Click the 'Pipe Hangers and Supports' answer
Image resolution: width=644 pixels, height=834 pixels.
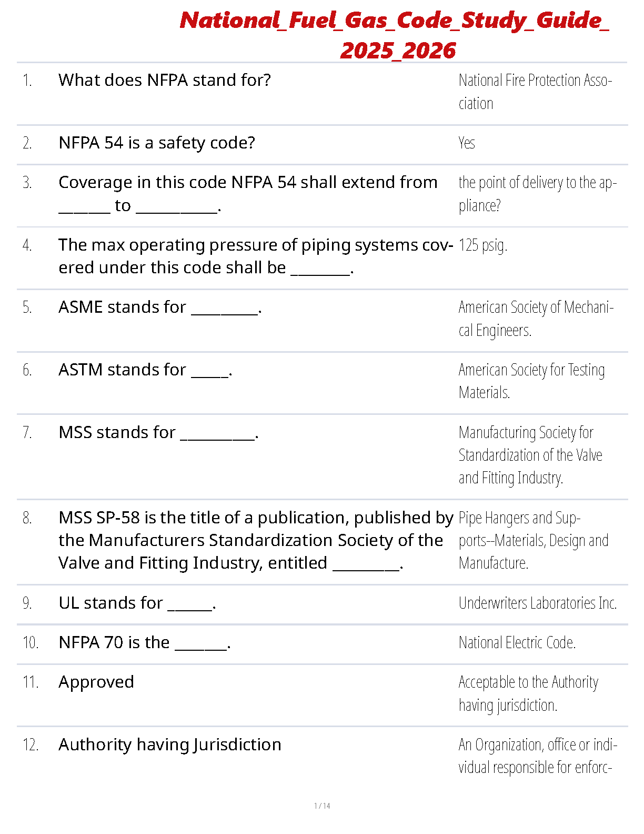click(533, 540)
